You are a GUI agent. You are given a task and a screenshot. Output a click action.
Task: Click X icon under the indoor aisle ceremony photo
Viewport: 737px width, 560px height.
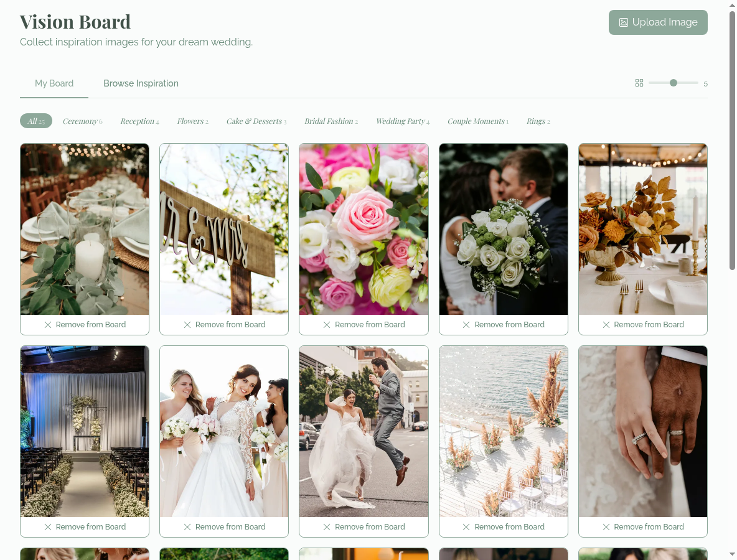(x=48, y=527)
